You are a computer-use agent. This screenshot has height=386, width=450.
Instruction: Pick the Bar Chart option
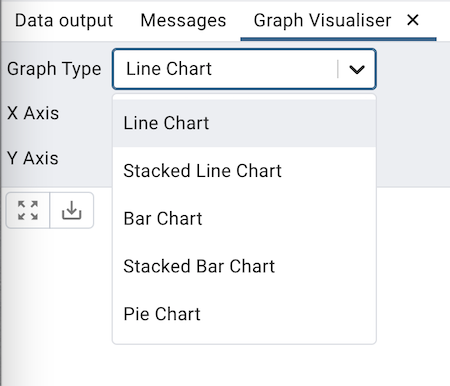[x=244, y=219]
